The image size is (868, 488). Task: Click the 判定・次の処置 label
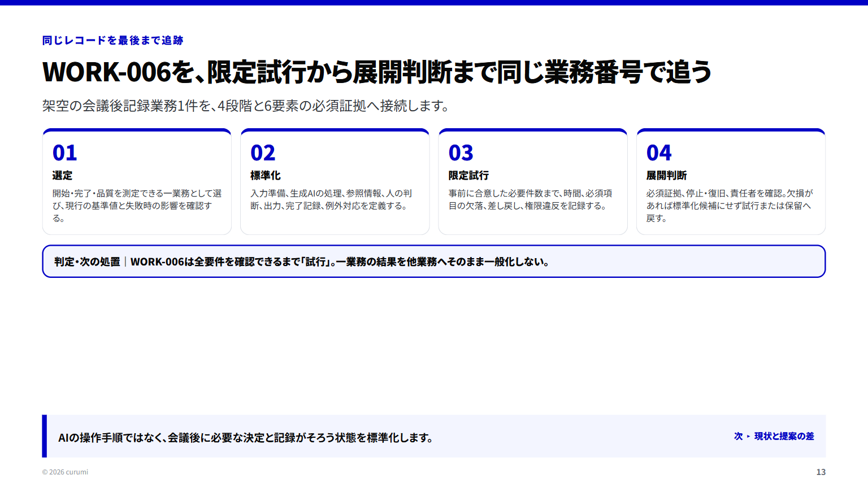click(87, 262)
